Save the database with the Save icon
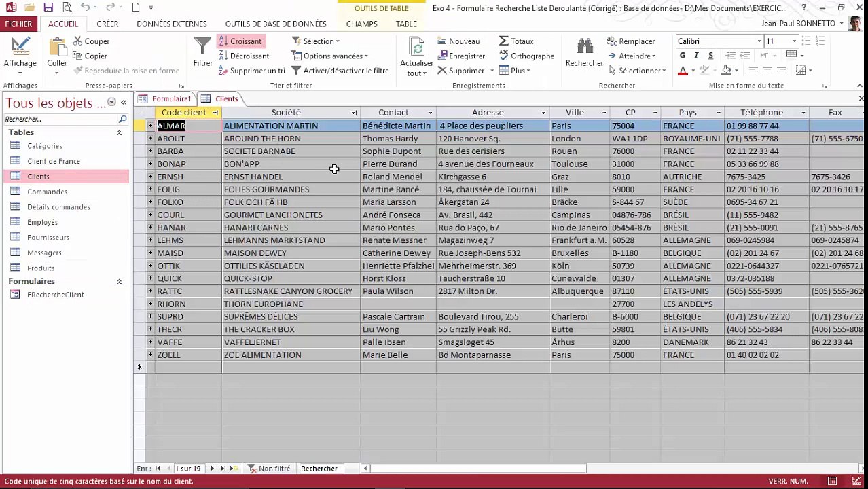Screen dimensions: 868x489 click(48, 7)
